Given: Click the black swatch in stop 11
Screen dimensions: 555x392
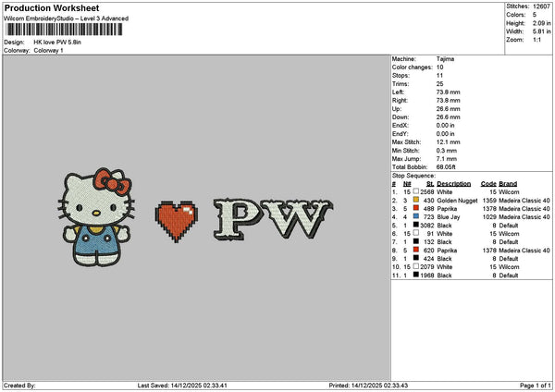Looking at the screenshot, I should tap(416, 275).
